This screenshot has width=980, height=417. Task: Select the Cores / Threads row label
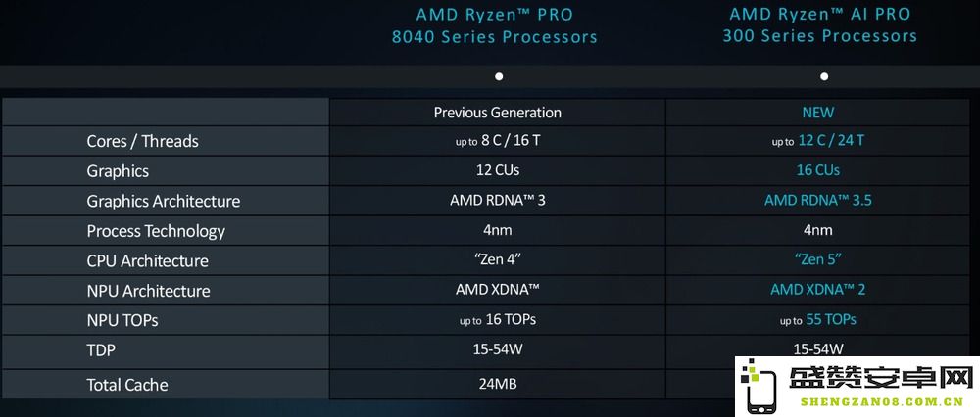(142, 141)
